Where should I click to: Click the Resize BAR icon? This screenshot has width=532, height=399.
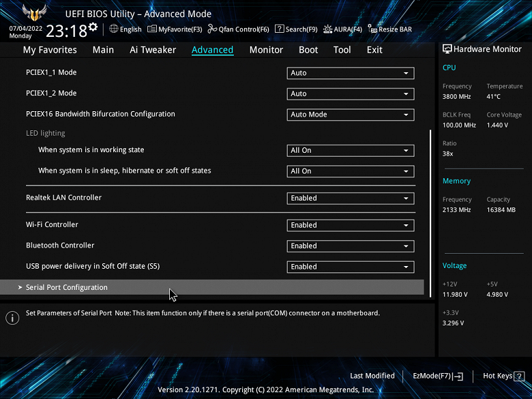(372, 29)
